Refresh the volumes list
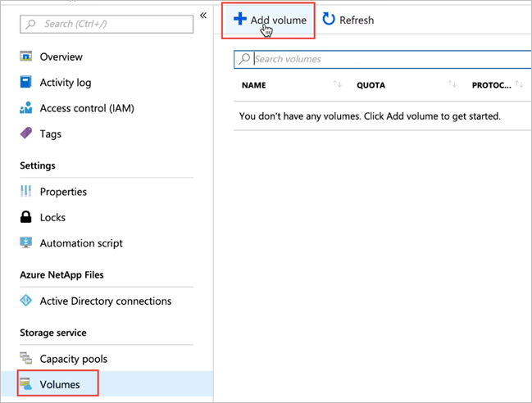 coord(348,20)
